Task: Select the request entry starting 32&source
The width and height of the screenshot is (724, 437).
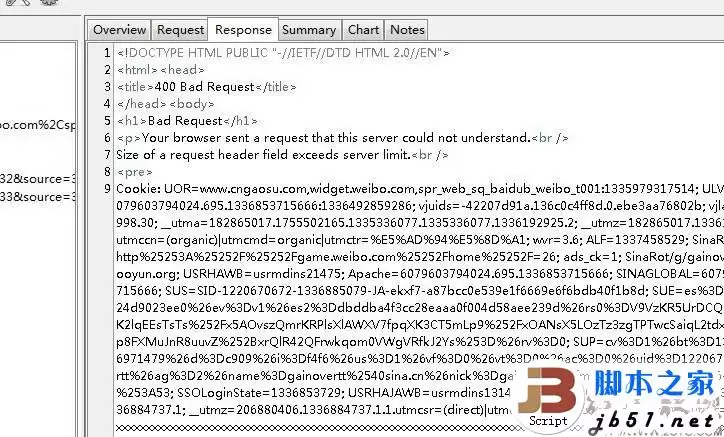Action: click(x=38, y=179)
